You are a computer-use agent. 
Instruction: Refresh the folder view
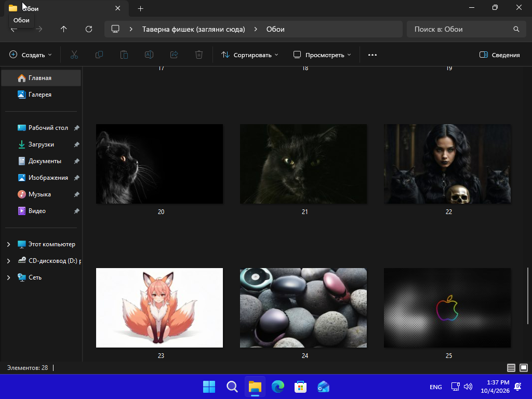coord(89,29)
